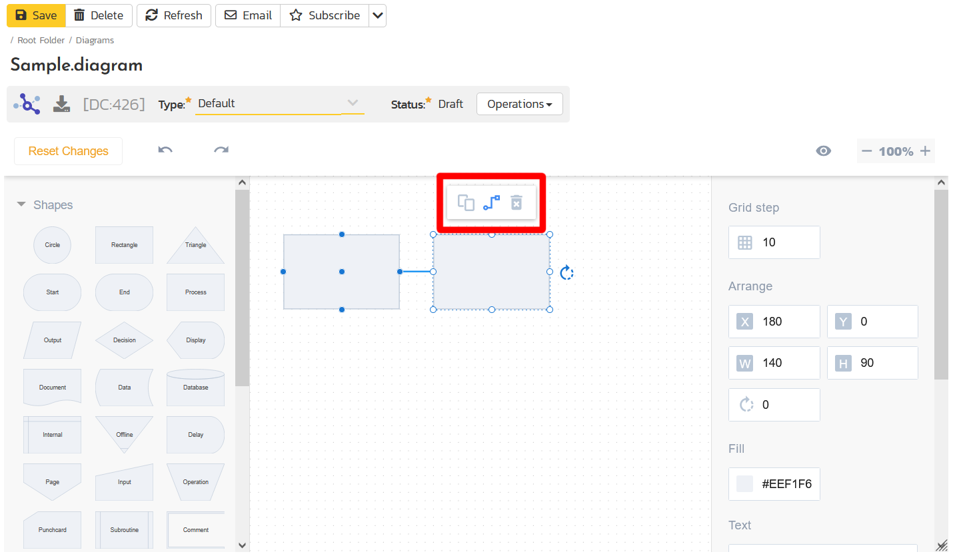Click the connect shapes icon
The height and width of the screenshot is (560, 955).
point(491,202)
